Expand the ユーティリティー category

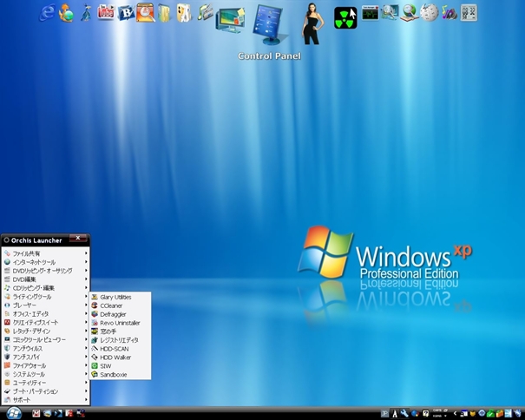45,383
